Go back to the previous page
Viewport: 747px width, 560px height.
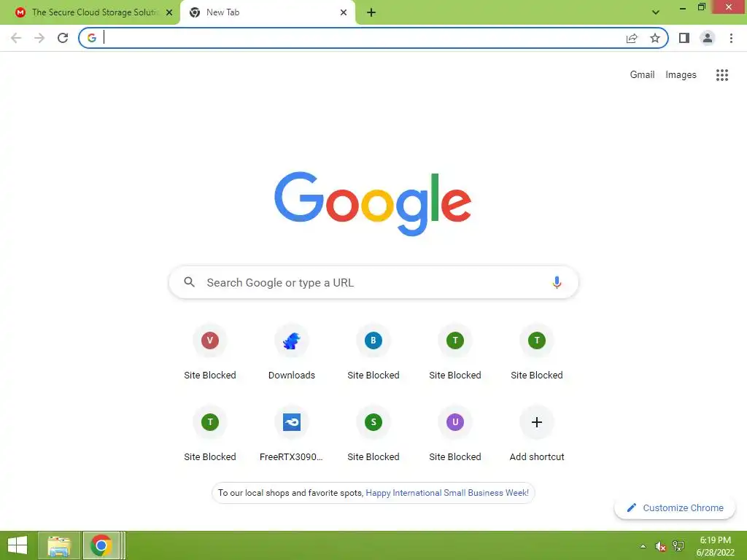[x=16, y=38]
